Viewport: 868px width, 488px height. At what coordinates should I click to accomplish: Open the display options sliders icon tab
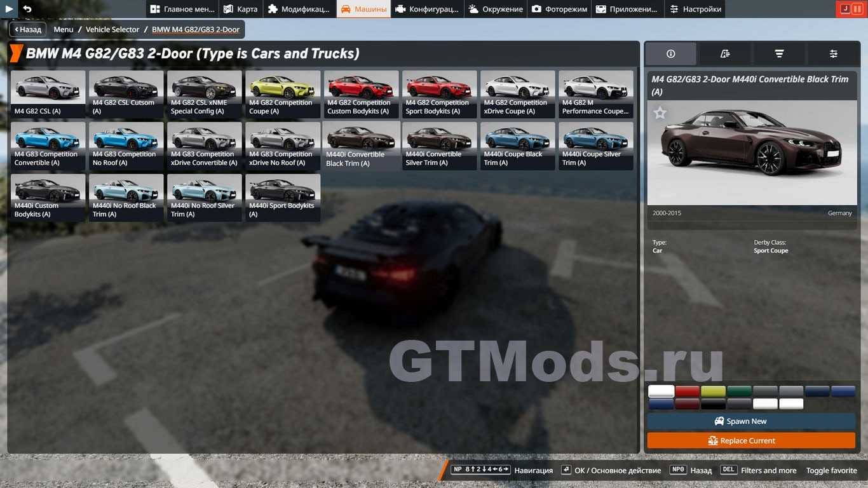pos(833,54)
